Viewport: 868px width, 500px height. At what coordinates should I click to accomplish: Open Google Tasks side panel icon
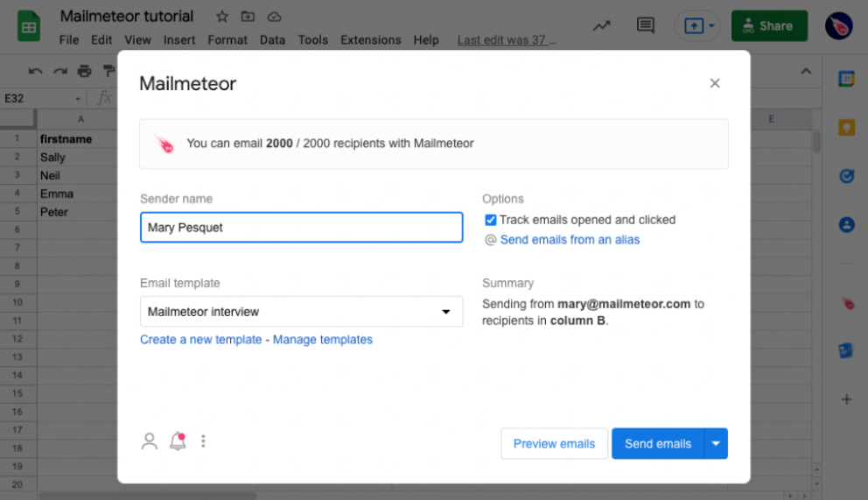tap(846, 176)
